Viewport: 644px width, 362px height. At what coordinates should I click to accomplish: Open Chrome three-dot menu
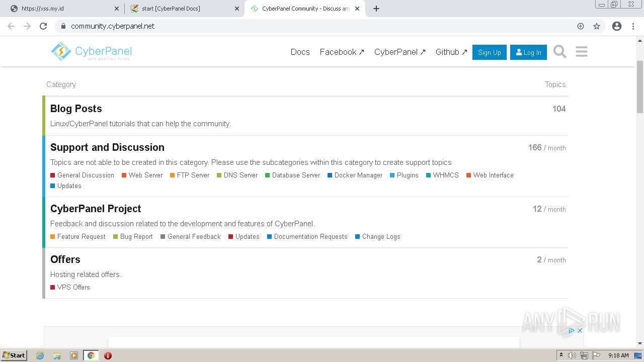[x=633, y=26]
